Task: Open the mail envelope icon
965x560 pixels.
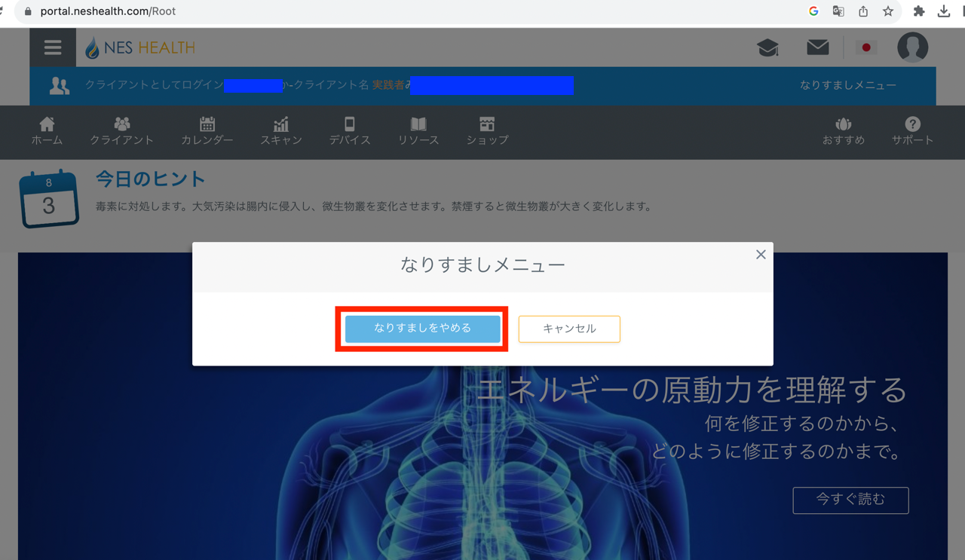Action: coord(818,47)
